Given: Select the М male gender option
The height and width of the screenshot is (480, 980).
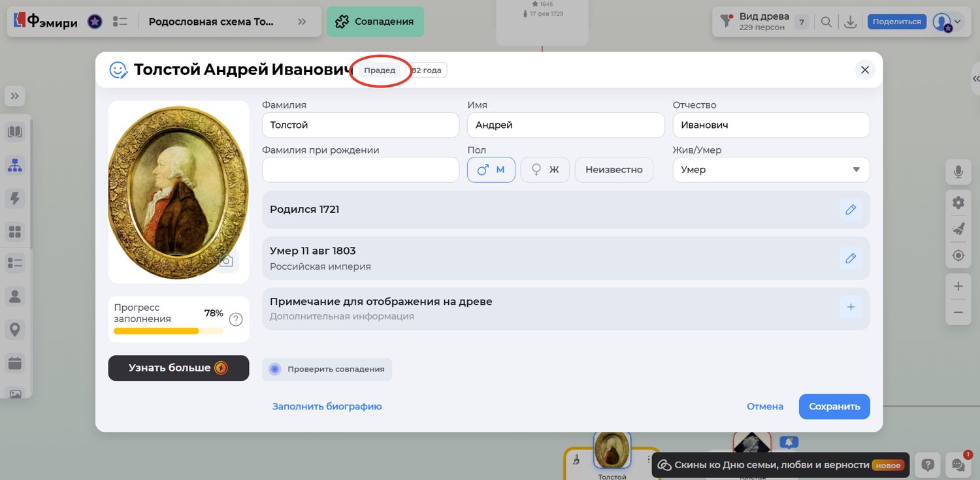Looking at the screenshot, I should coord(491,170).
